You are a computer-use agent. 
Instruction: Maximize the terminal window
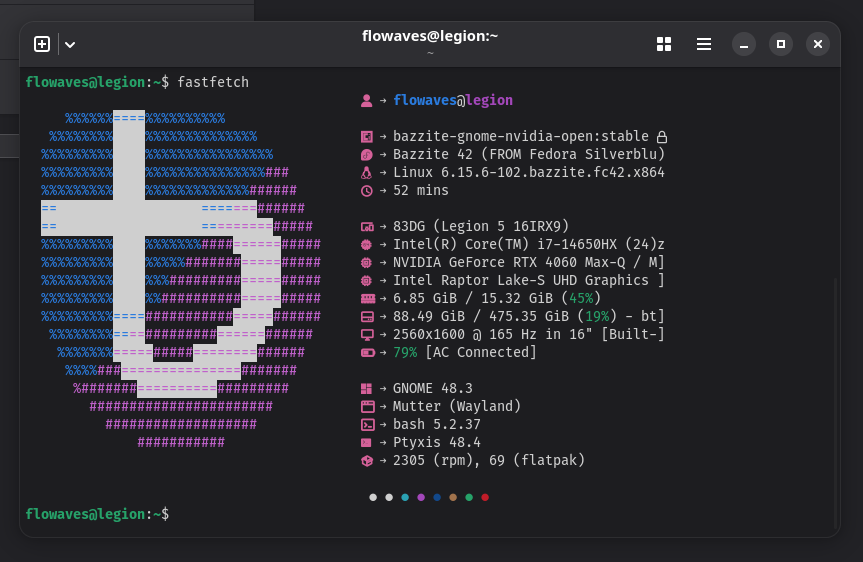pyautogui.click(x=780, y=44)
